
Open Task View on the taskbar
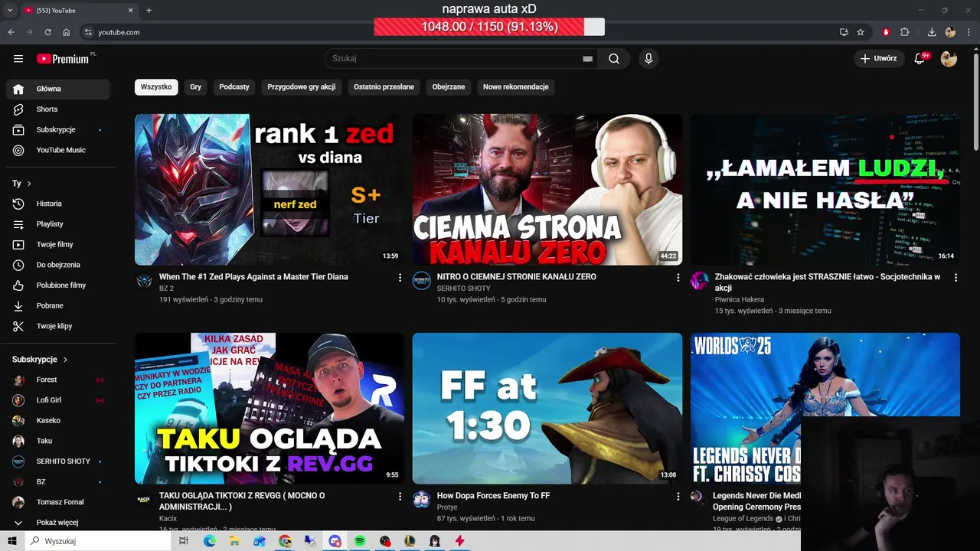184,541
